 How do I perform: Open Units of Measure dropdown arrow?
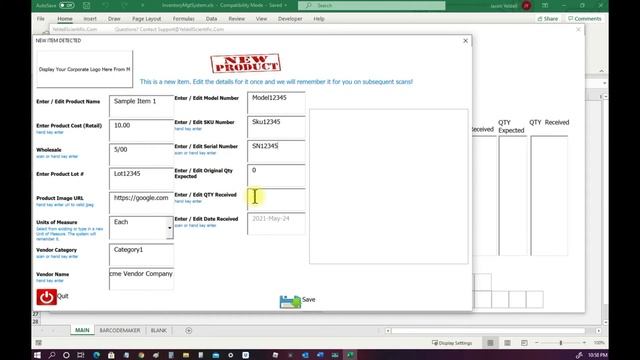pos(169,228)
